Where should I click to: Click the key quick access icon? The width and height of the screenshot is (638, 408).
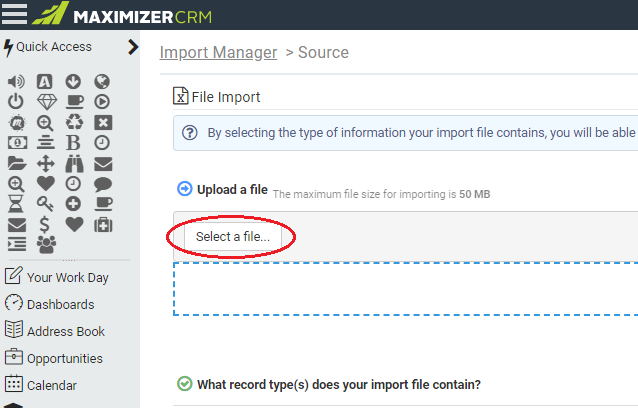[x=45, y=204]
